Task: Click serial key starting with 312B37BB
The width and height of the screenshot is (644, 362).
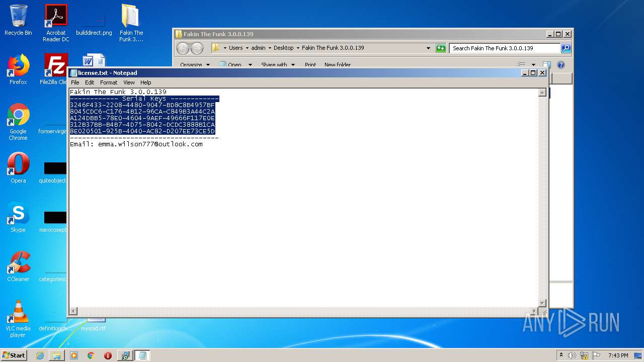Action: [142, 125]
